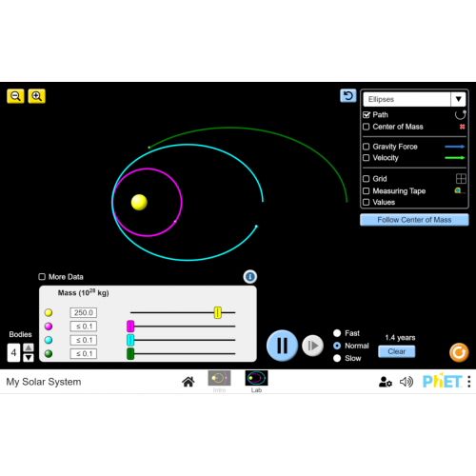476x476 pixels.
Task: Open the PhET kebab menu
Action: pyautogui.click(x=469, y=382)
